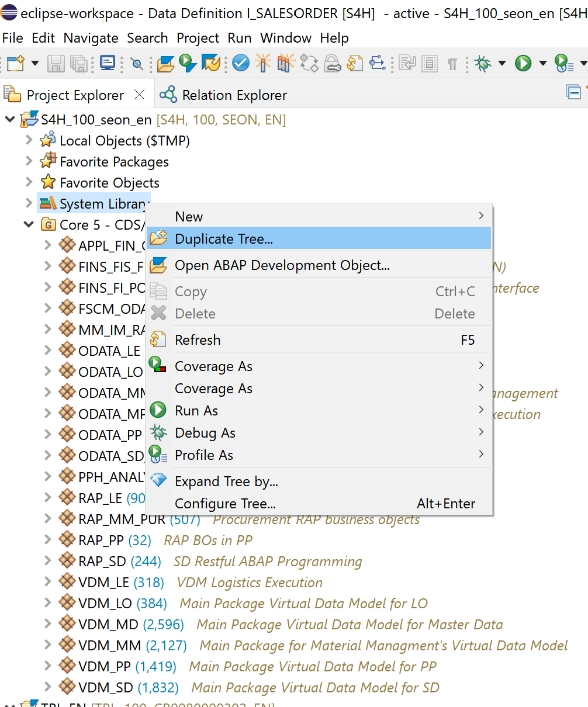Open the first Coverage As submenu
This screenshot has width=588, height=707.
point(319,366)
